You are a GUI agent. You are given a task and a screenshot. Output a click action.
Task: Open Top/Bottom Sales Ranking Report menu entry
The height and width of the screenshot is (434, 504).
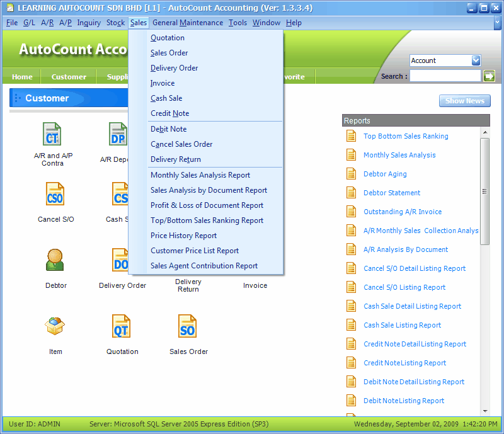click(206, 220)
